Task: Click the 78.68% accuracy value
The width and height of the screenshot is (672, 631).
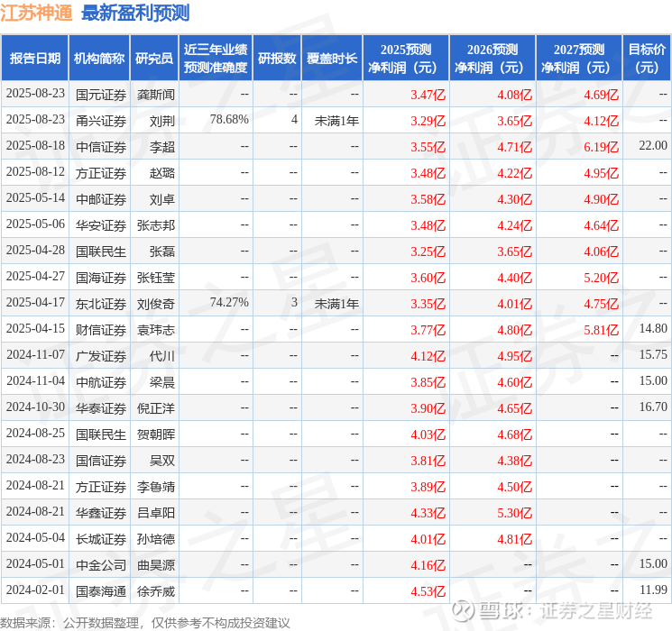Action: pyautogui.click(x=229, y=120)
